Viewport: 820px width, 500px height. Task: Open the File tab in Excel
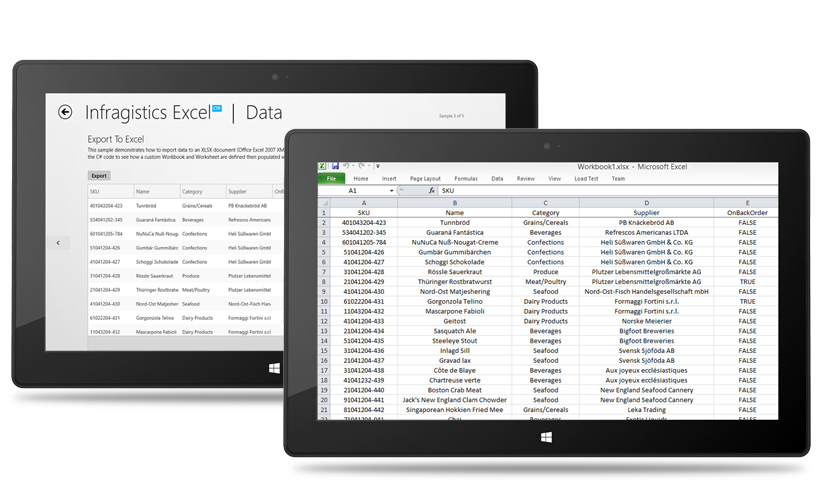click(x=332, y=178)
